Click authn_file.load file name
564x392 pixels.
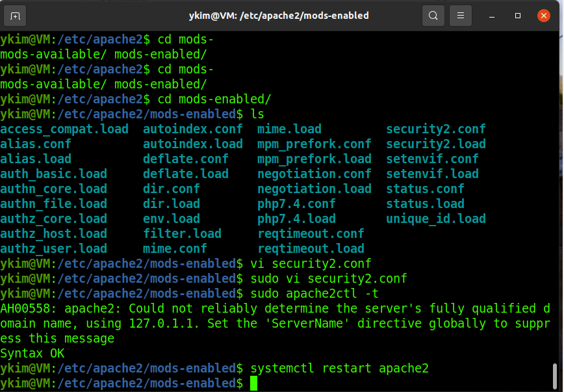click(x=53, y=203)
